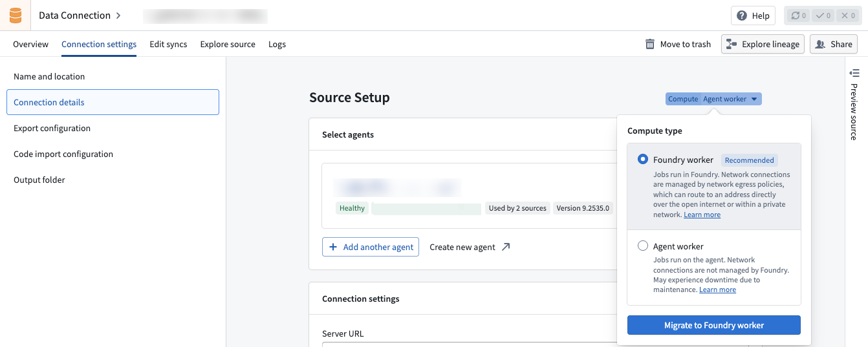868x347 pixels.
Task: Select the Foundry worker radio button
Action: pyautogui.click(x=643, y=160)
